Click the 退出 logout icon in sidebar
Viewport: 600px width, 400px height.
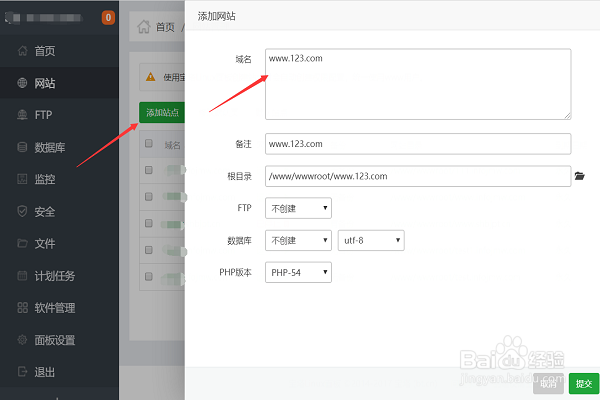click(22, 372)
